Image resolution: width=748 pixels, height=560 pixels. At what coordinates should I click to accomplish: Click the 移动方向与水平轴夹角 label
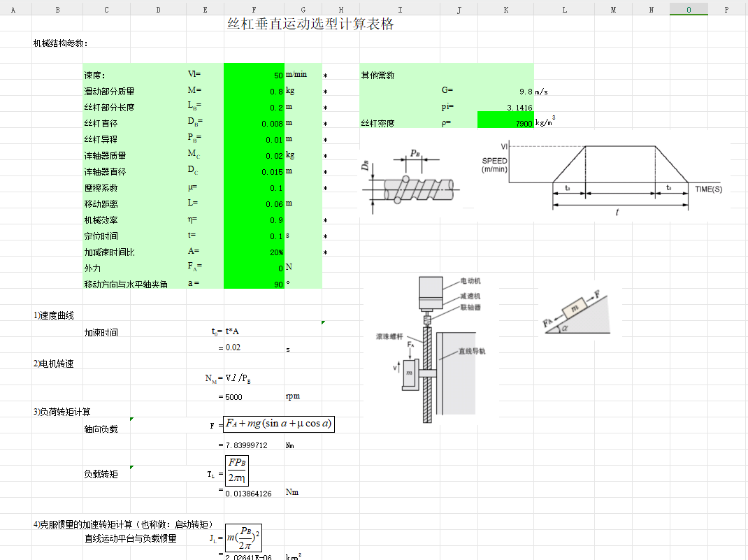(126, 285)
